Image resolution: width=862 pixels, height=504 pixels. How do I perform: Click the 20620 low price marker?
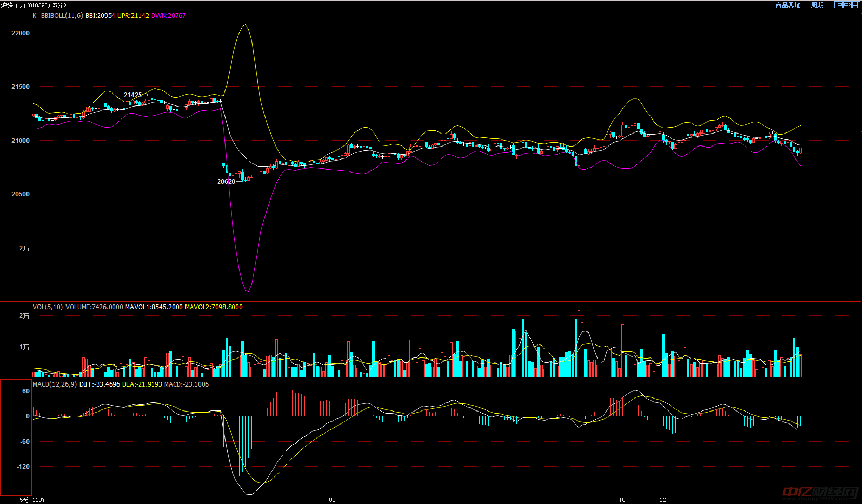pos(226,182)
